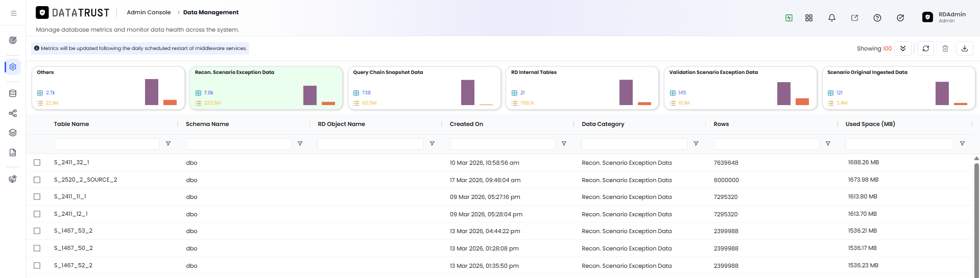Check the S_1467_50_2 row checkbox

coord(37,248)
